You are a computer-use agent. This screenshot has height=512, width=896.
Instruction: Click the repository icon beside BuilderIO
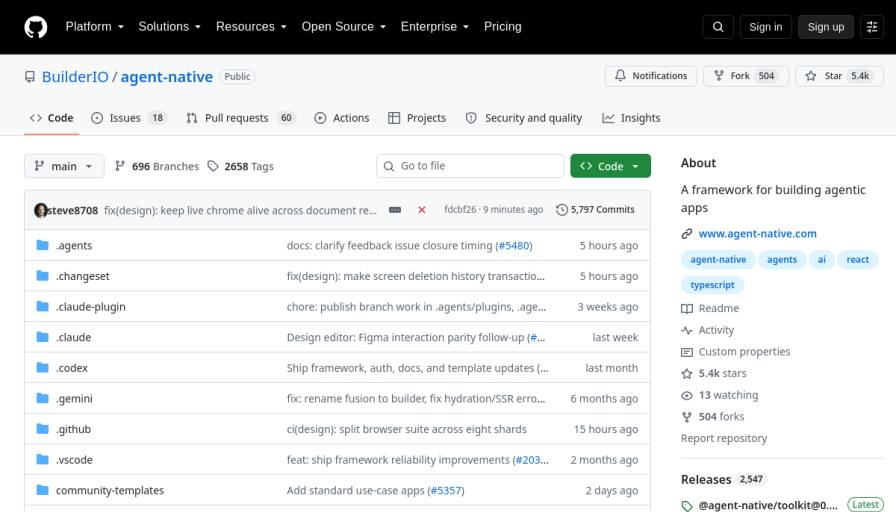[30, 77]
